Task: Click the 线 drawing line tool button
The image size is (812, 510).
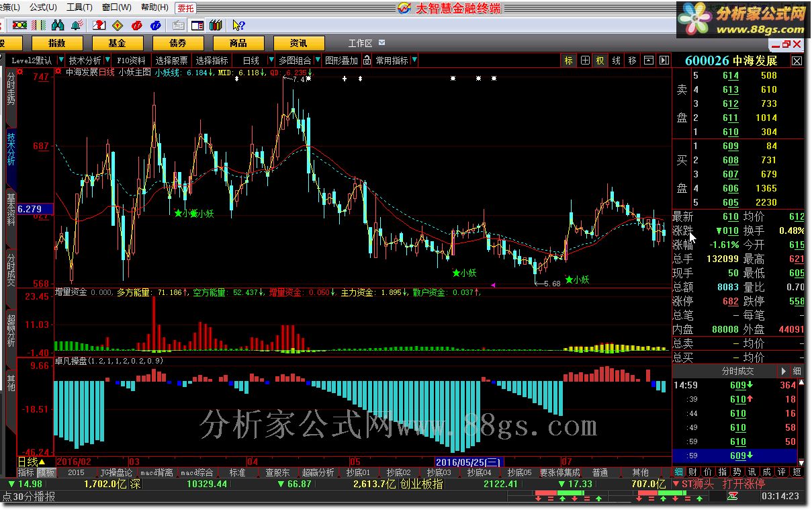Action: click(x=616, y=60)
